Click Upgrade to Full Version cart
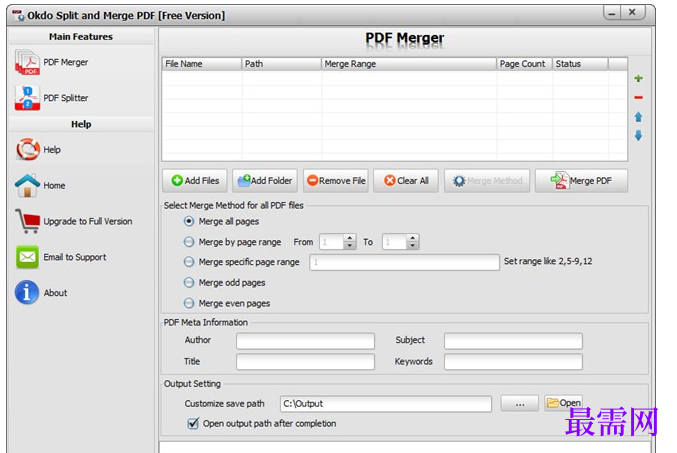The width and height of the screenshot is (677, 453). point(74,221)
